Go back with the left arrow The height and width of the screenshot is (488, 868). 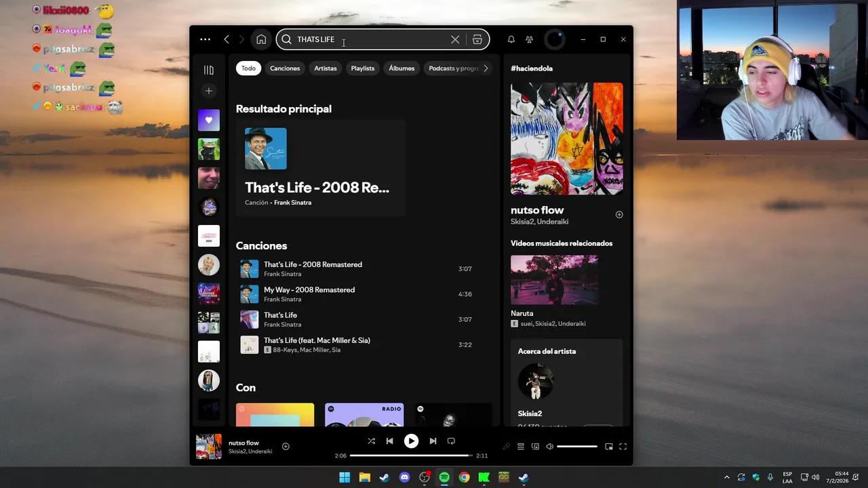226,39
